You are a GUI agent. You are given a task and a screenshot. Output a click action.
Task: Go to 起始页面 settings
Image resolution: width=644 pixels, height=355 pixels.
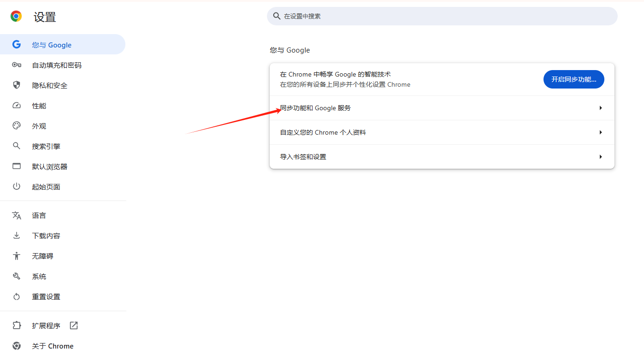(63, 187)
